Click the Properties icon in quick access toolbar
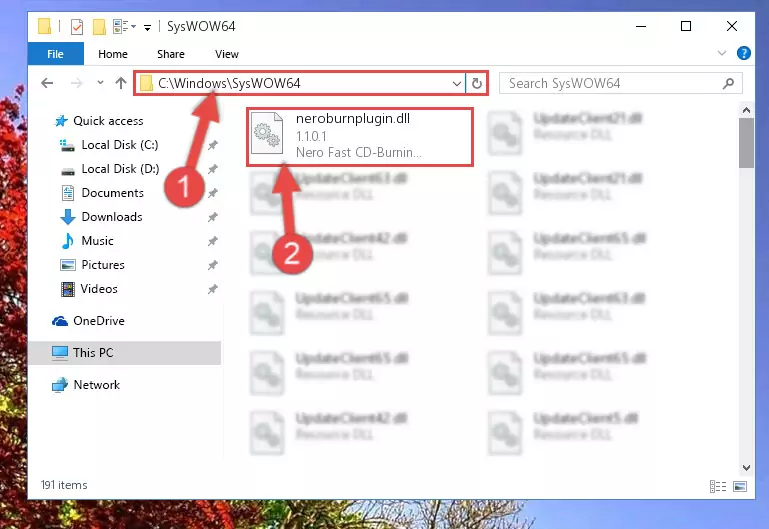This screenshot has height=529, width=769. point(77,26)
